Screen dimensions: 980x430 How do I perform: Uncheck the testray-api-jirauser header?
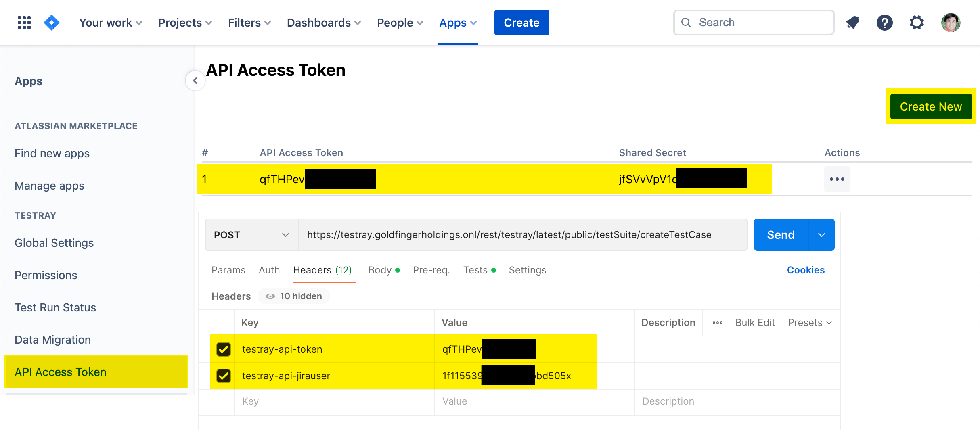pos(223,376)
